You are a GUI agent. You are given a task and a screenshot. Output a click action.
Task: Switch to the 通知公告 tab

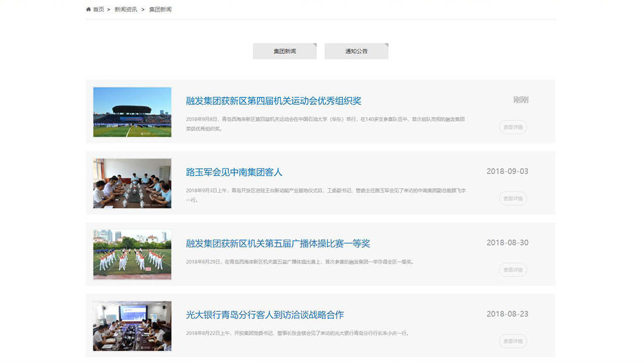(356, 51)
